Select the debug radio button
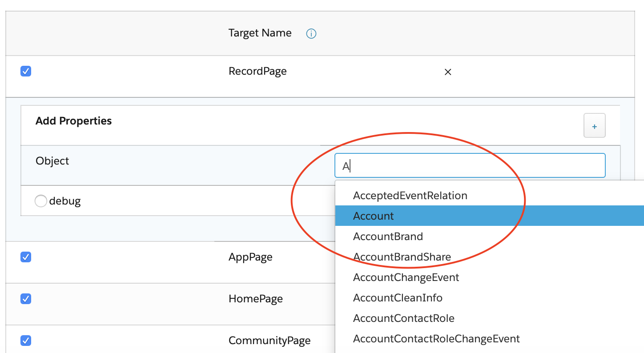This screenshot has width=644, height=353. pos(41,201)
